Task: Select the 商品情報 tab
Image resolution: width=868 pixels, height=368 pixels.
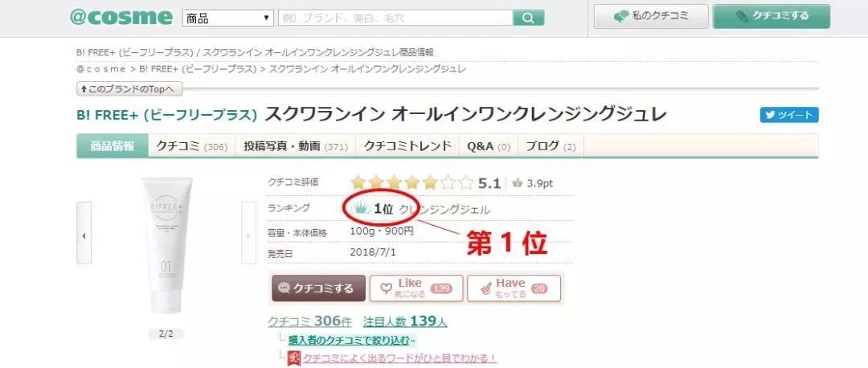Action: point(113,146)
